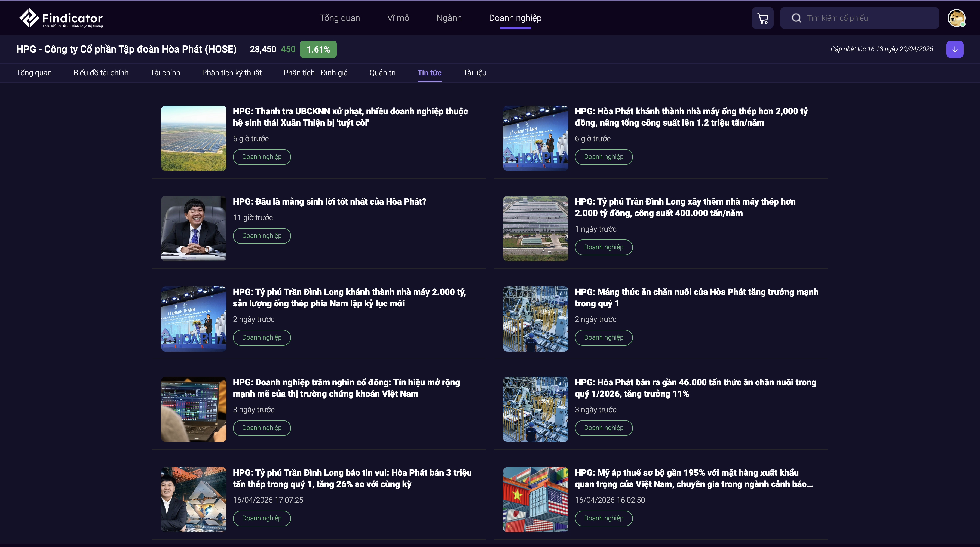Click the Vietnam-US flags containers thumbnail

click(x=535, y=499)
